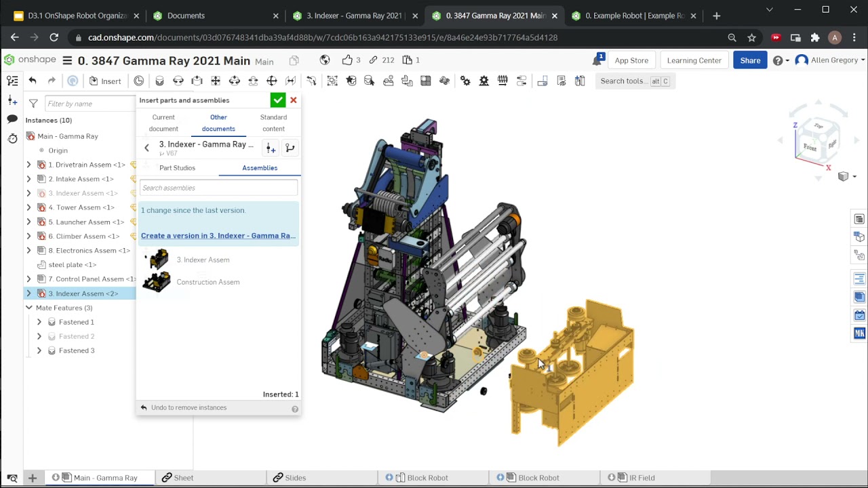Select Origin in the instance tree

58,150
